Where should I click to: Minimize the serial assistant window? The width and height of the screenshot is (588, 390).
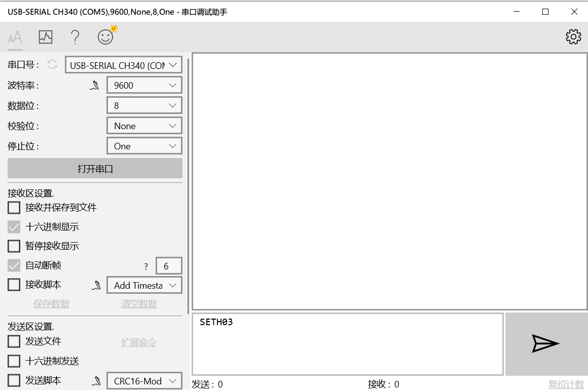coord(517,12)
